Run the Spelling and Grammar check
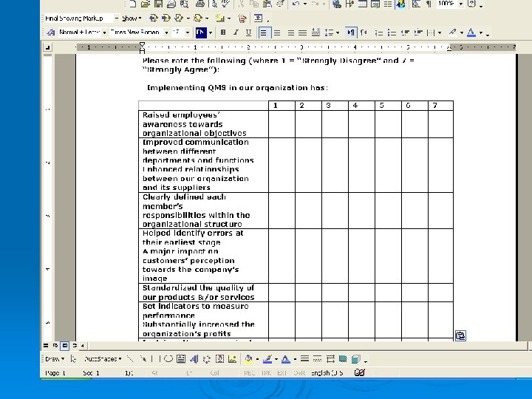532x399 pixels. (225, 4)
